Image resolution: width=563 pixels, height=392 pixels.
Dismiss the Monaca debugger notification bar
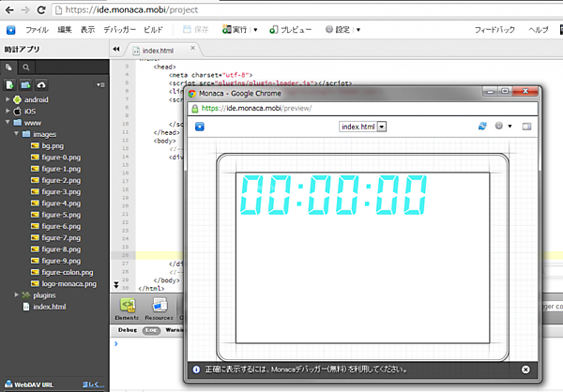coord(525,369)
